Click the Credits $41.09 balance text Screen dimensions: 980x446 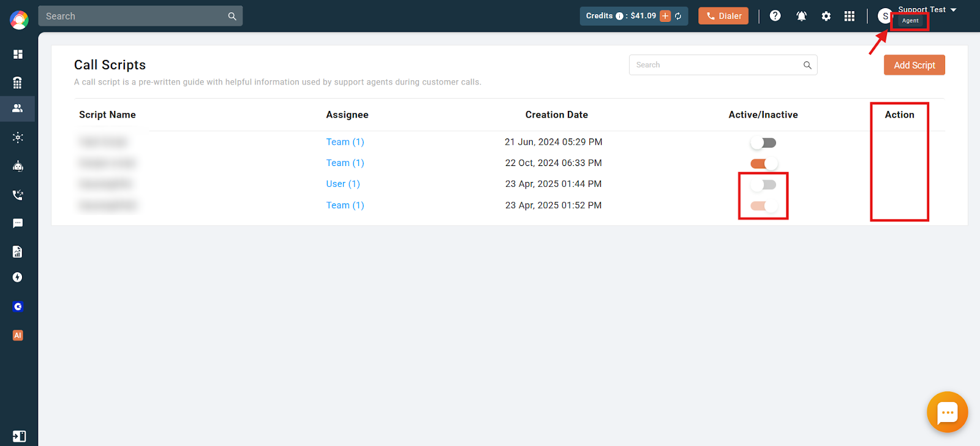pos(643,16)
